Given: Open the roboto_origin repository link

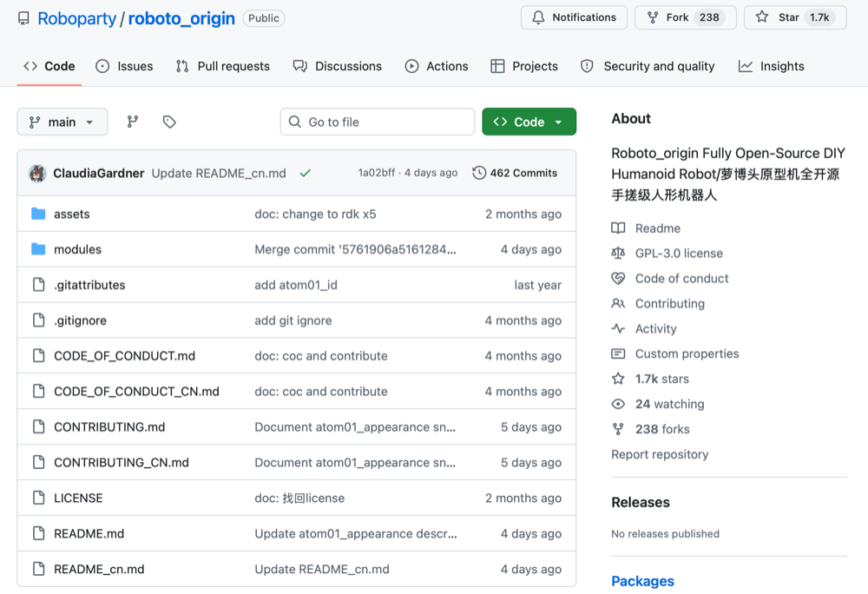Looking at the screenshot, I should tap(181, 18).
